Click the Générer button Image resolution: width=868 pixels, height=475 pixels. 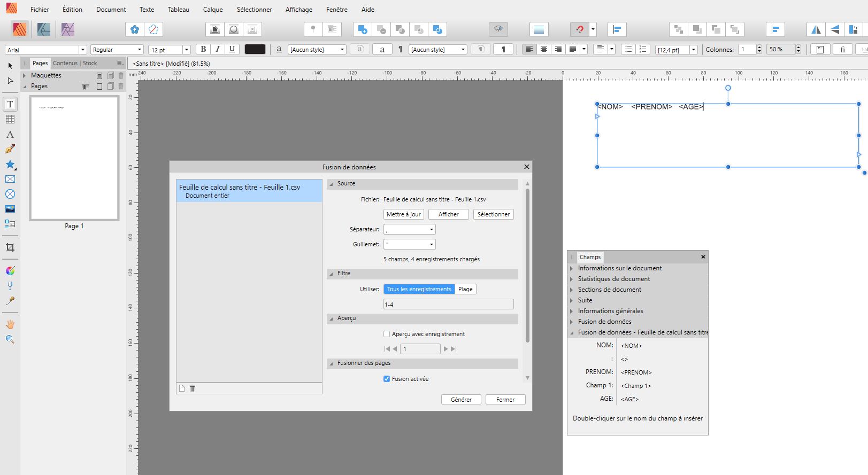tap(461, 400)
